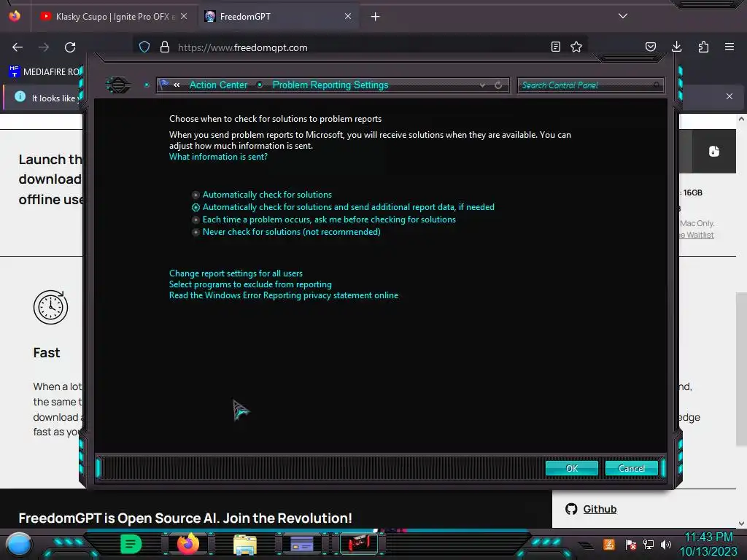The height and width of the screenshot is (560, 747).
Task: Confirm with the OK button
Action: tap(572, 468)
